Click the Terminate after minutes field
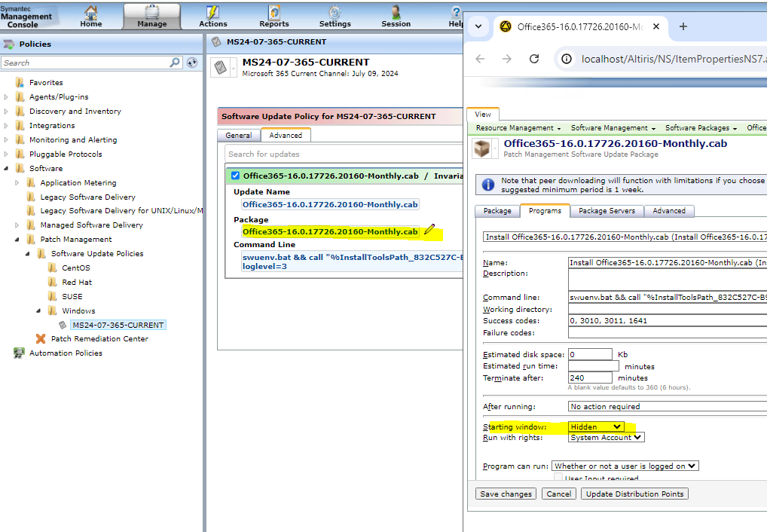This screenshot has width=767, height=532. (590, 378)
